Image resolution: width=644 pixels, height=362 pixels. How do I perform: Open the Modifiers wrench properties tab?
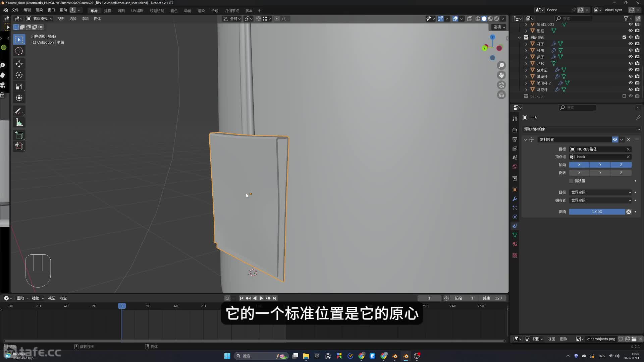pos(515,199)
